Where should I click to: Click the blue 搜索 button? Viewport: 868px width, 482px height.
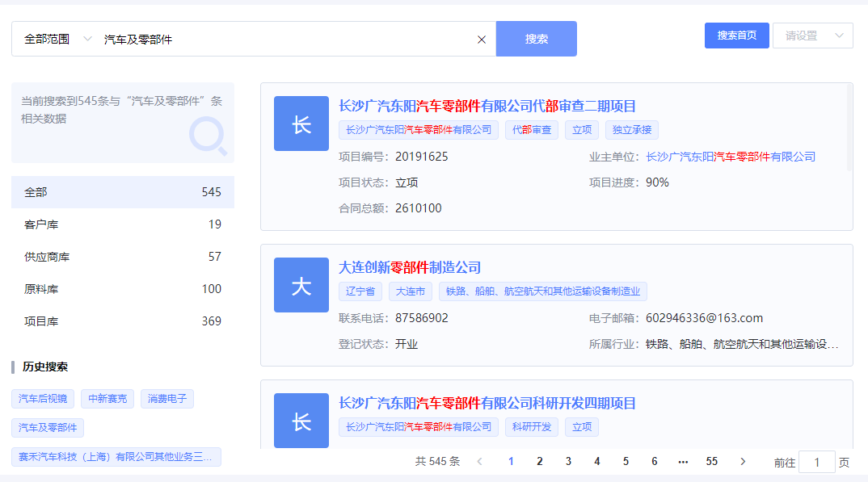(537, 39)
